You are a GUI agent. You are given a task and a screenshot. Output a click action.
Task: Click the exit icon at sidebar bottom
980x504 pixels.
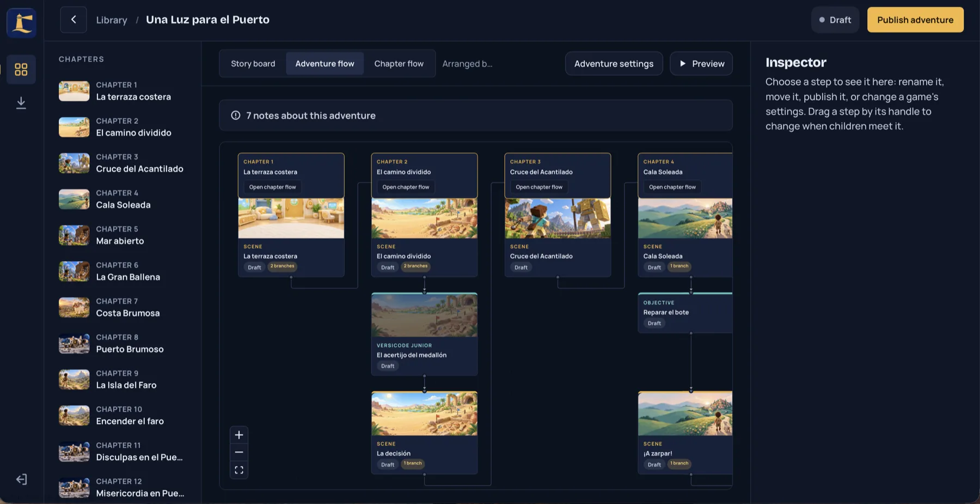pos(21,479)
